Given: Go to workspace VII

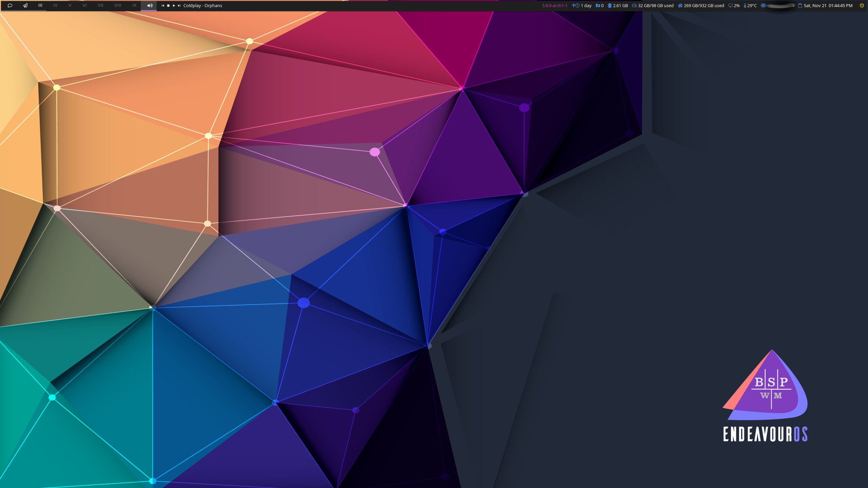Looking at the screenshot, I should click(x=100, y=5).
